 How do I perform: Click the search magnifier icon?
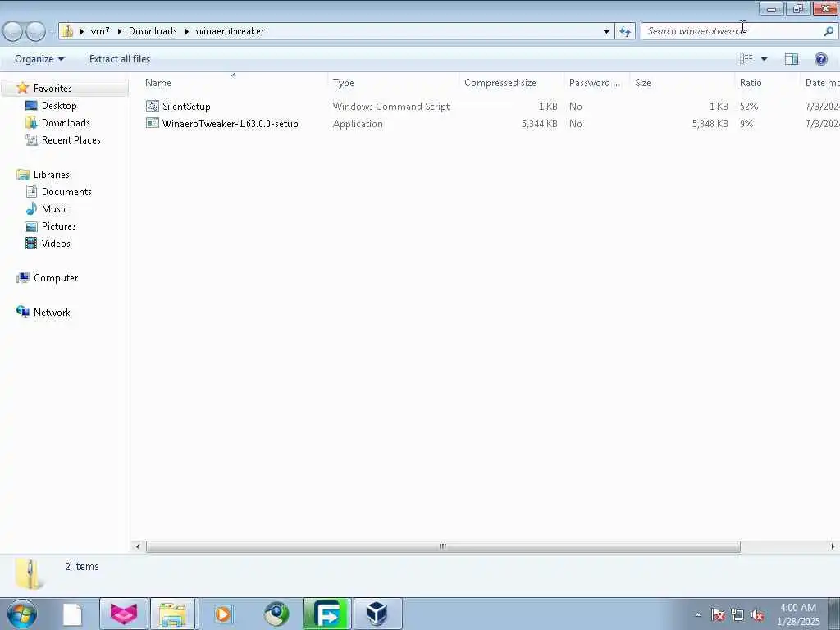pyautogui.click(x=829, y=31)
